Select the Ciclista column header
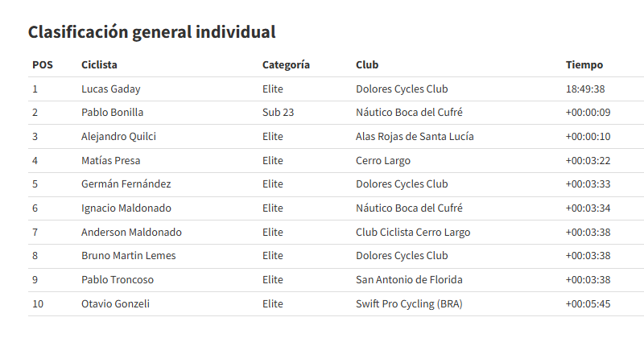The image size is (644, 338). pos(100,65)
